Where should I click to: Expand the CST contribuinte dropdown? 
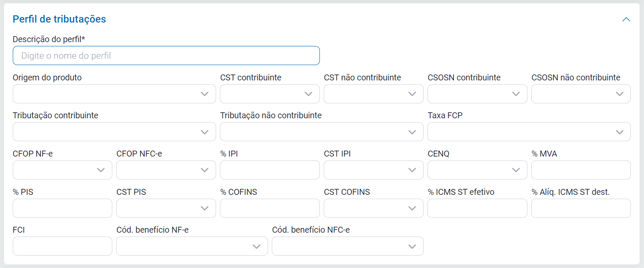pyautogui.click(x=270, y=94)
